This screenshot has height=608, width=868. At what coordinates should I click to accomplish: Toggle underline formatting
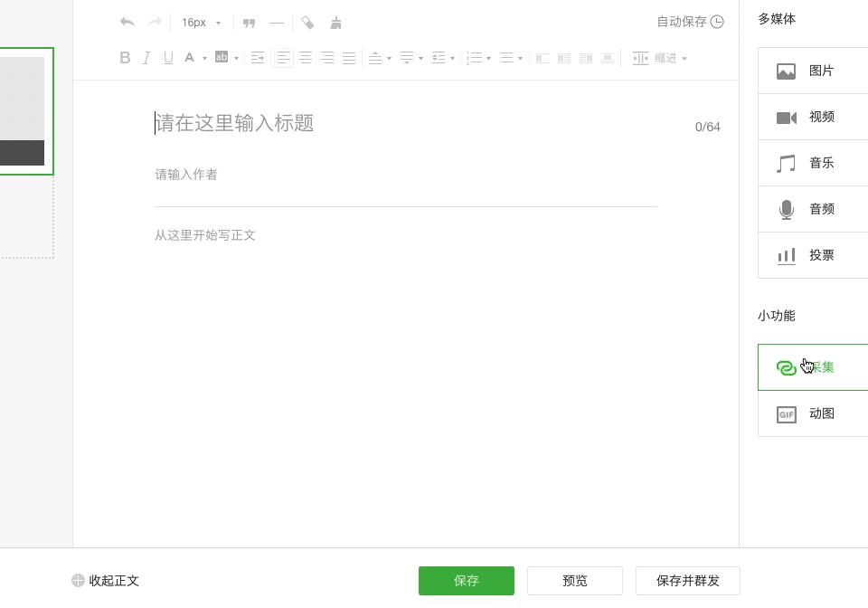coord(168,58)
